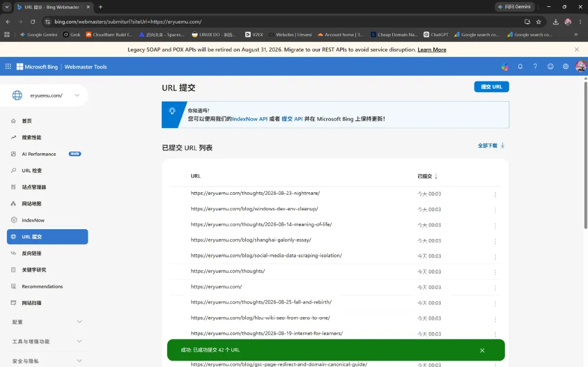
Task: Open the Grok bookmark
Action: click(x=72, y=34)
